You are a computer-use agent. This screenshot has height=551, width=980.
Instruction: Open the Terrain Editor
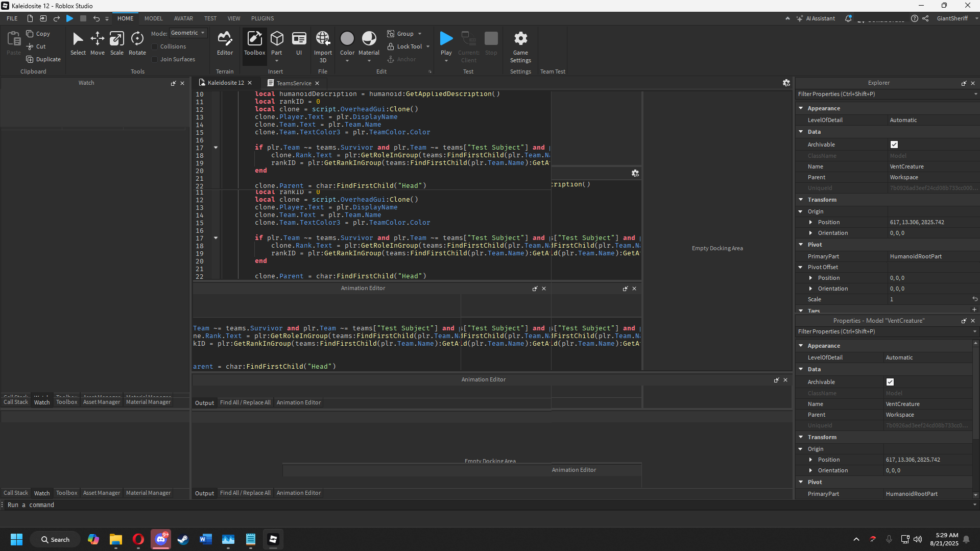[x=225, y=44]
